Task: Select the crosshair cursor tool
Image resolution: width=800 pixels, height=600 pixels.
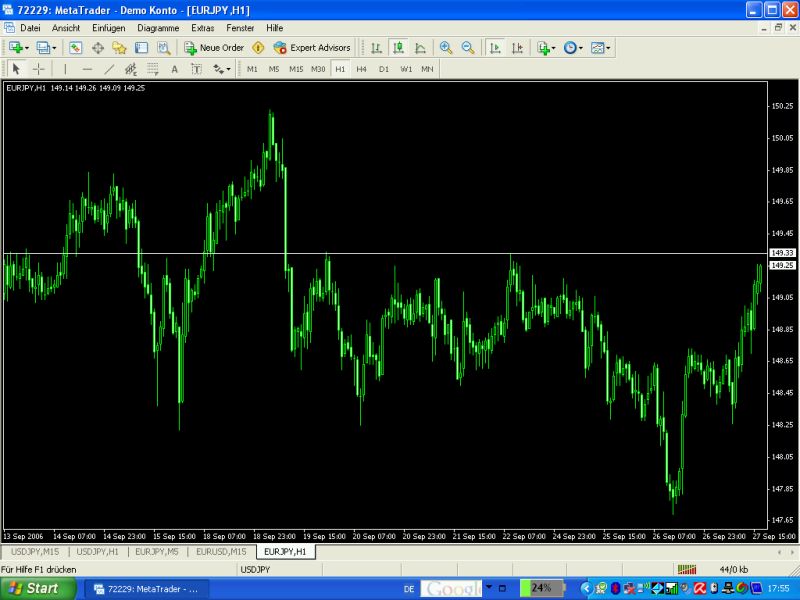Action: tap(39, 69)
